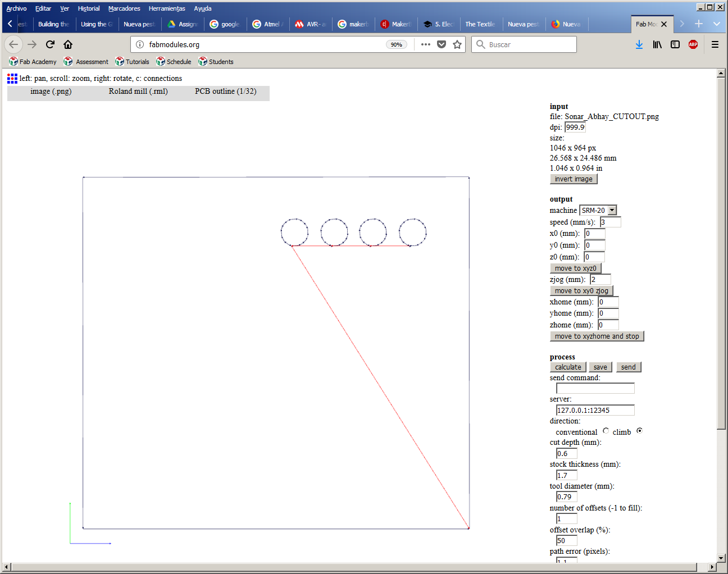Switch to The Textile tab
Image resolution: width=728 pixels, height=574 pixels.
click(x=480, y=24)
